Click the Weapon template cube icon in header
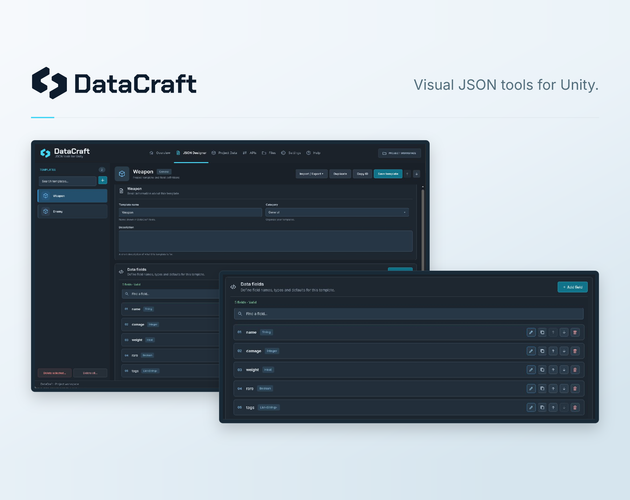The height and width of the screenshot is (500, 630). click(x=122, y=174)
